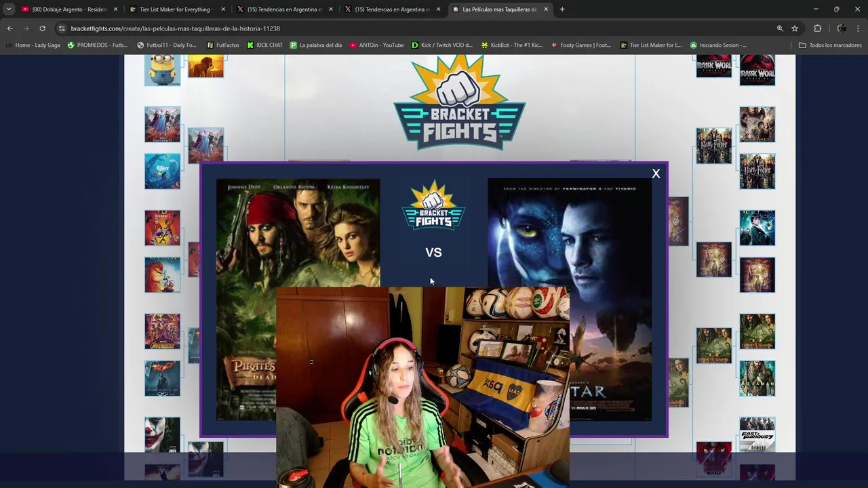The height and width of the screenshot is (488, 868).
Task: Open the browser profile avatar
Action: point(842,28)
